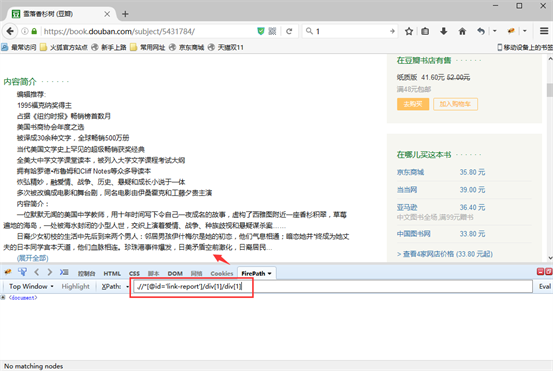Open the Top Window dropdown
The image size is (553, 371).
pyautogui.click(x=31, y=286)
